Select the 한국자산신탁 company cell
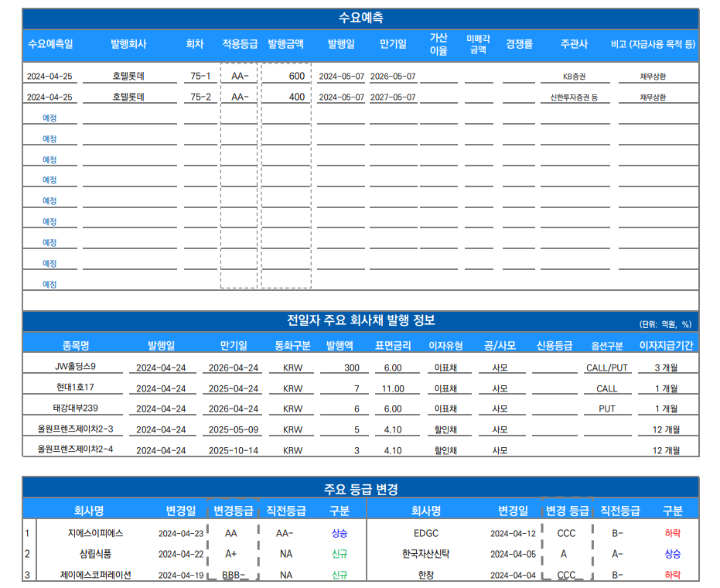This screenshot has width=720, height=588. [426, 554]
